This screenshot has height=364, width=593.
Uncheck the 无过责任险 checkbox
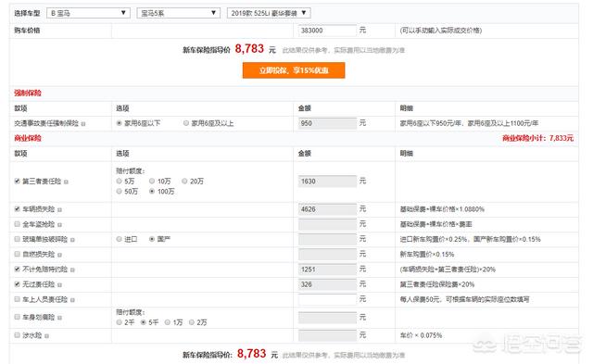[x=17, y=283]
